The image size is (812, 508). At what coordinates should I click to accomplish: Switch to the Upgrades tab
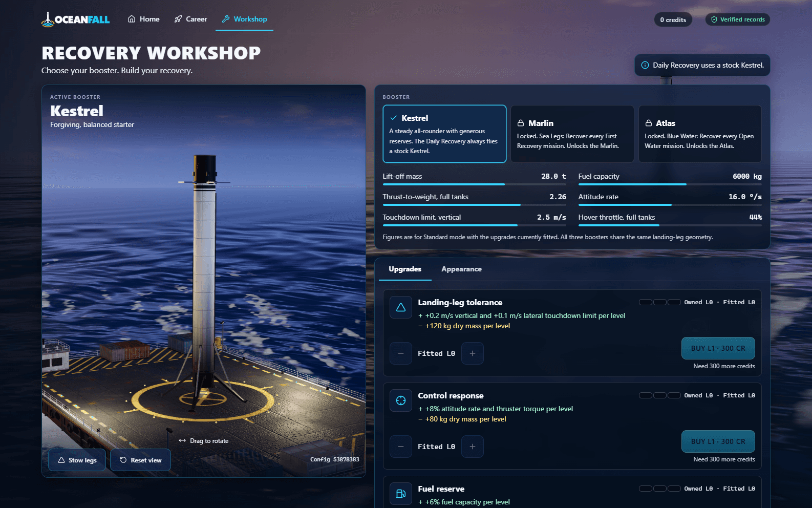coord(405,269)
